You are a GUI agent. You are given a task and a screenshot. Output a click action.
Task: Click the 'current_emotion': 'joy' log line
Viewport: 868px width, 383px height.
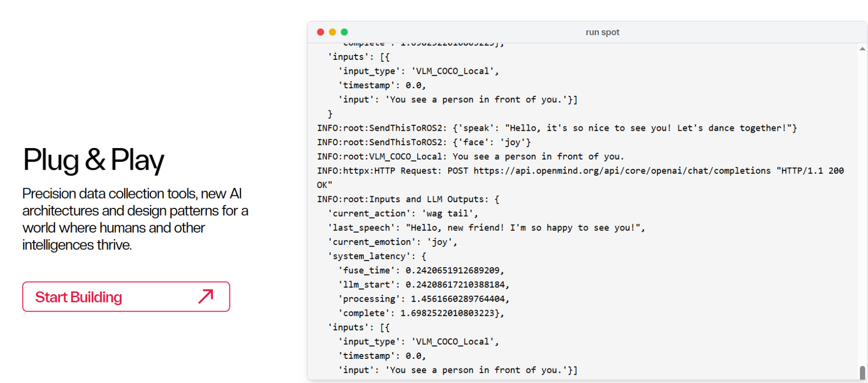pyautogui.click(x=392, y=242)
